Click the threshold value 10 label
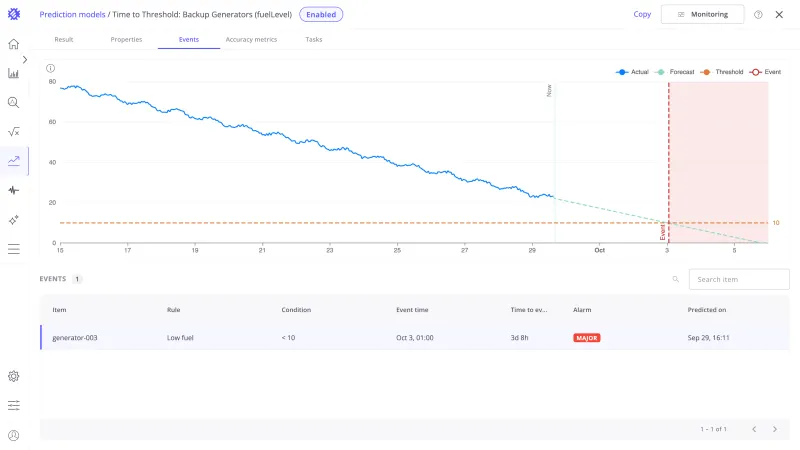 point(776,223)
